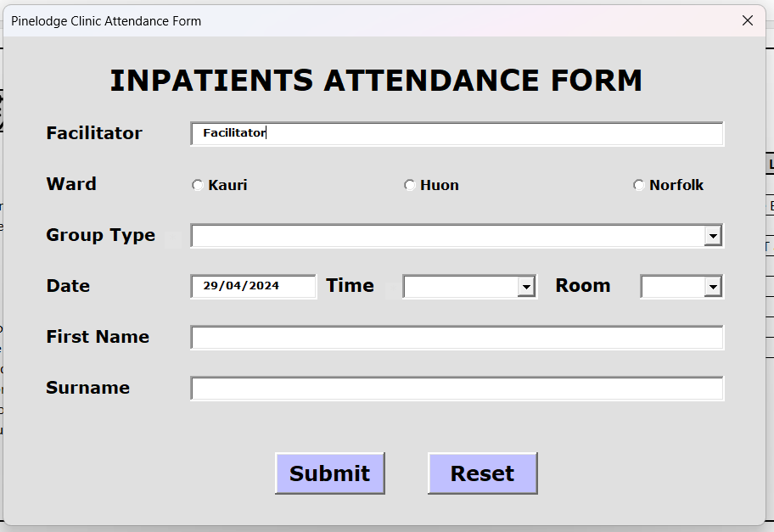Focus the Date field showing 29/04/2024
774x532 pixels.
tap(253, 286)
